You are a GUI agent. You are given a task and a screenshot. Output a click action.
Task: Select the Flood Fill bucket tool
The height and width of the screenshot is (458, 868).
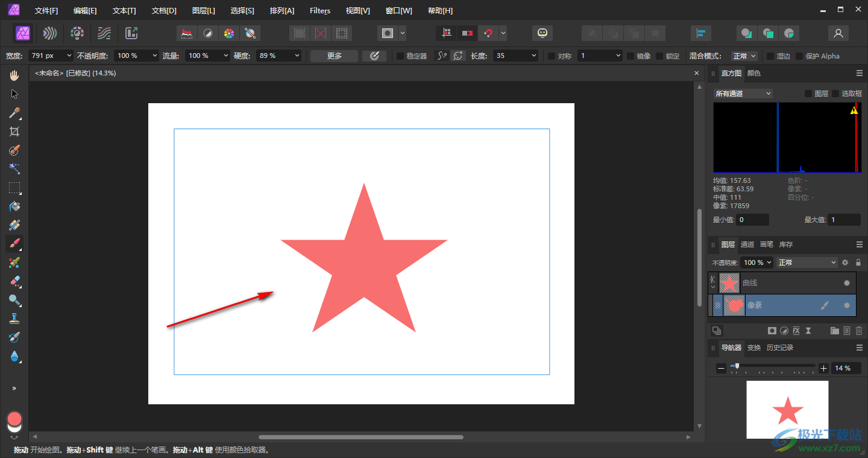[14, 206]
